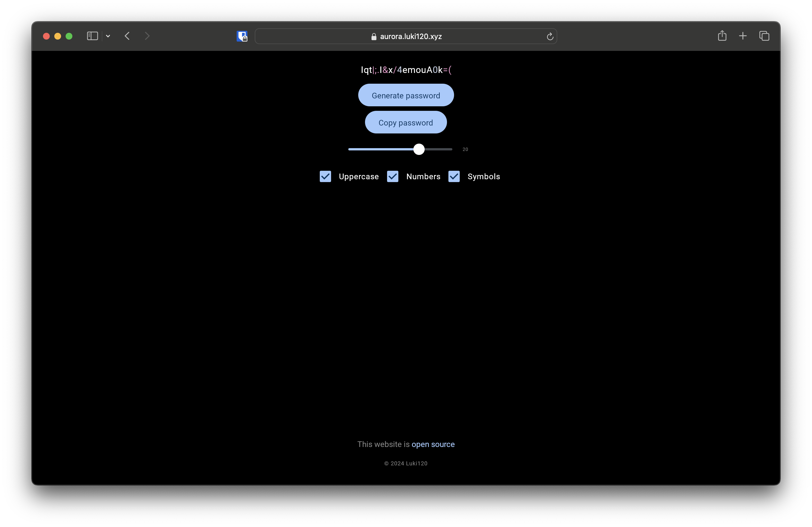Click the share icon in toolbar
Viewport: 812px width, 527px height.
coord(722,36)
